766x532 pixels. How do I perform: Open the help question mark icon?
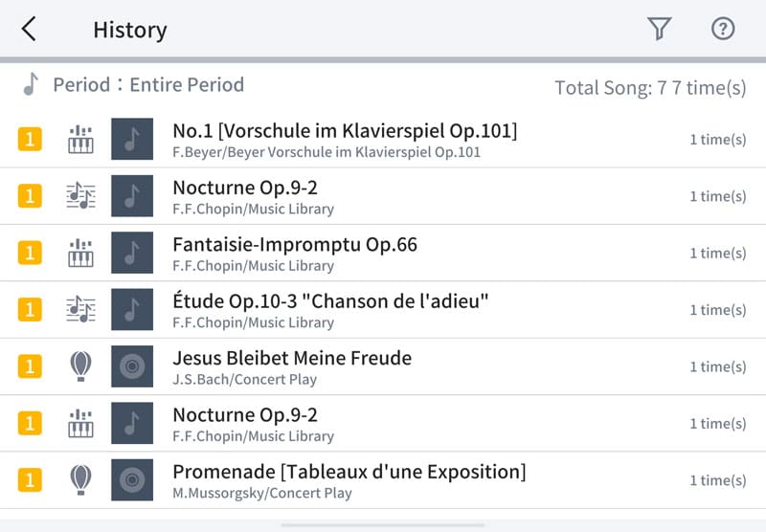[x=723, y=29]
